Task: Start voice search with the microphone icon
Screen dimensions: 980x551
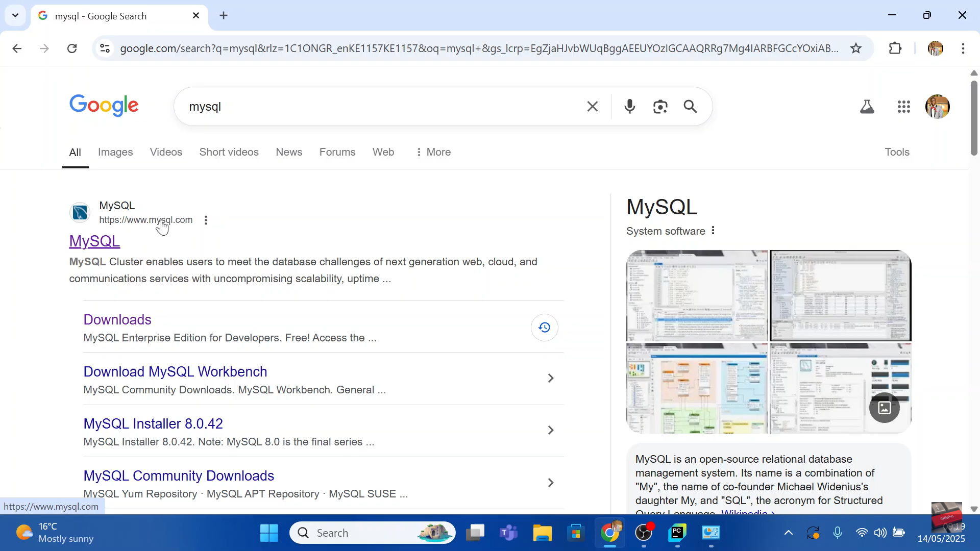Action: point(630,107)
